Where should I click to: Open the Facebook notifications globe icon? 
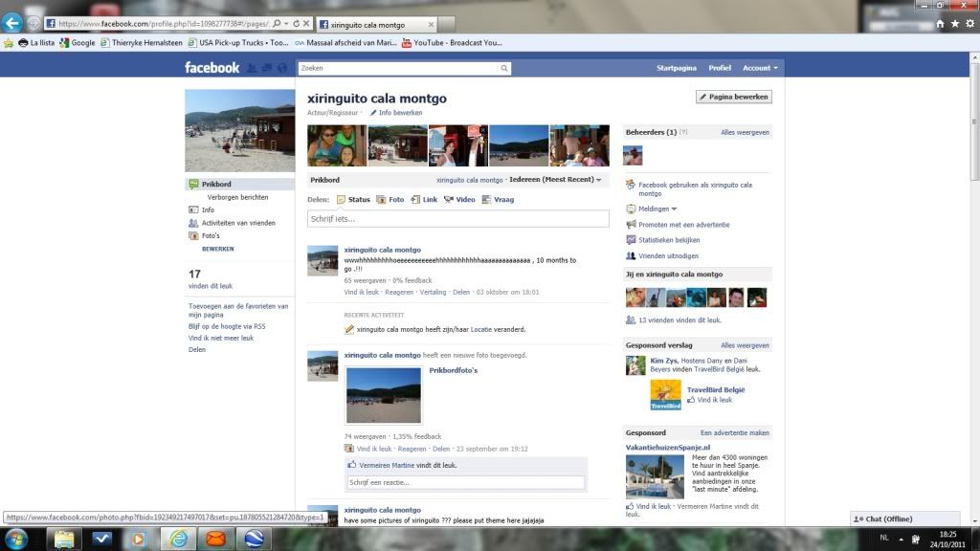pos(282,68)
